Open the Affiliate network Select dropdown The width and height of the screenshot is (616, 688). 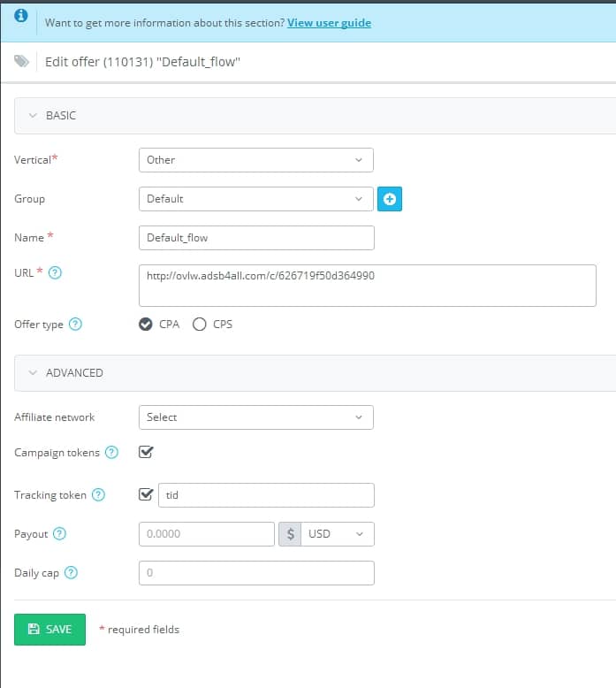click(256, 417)
